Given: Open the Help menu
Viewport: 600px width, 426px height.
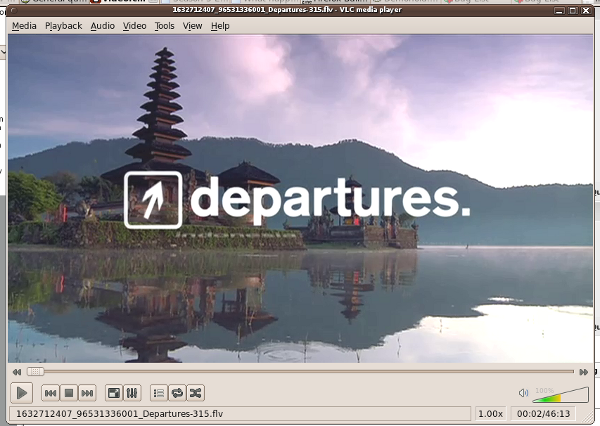Looking at the screenshot, I should point(220,26).
